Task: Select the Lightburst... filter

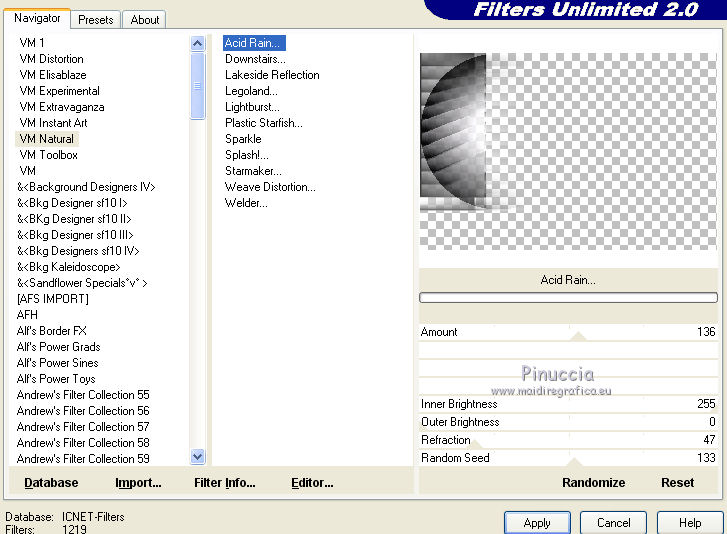Action: tap(252, 107)
